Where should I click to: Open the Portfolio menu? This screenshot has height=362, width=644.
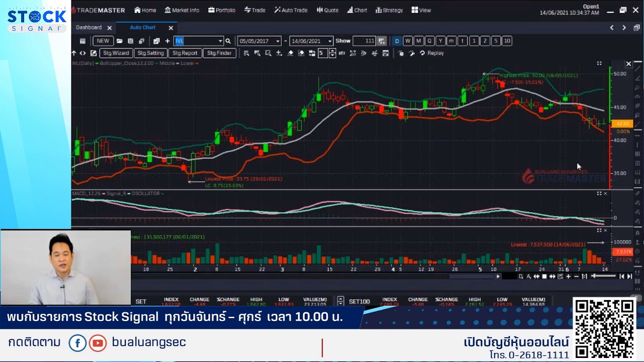(221, 10)
